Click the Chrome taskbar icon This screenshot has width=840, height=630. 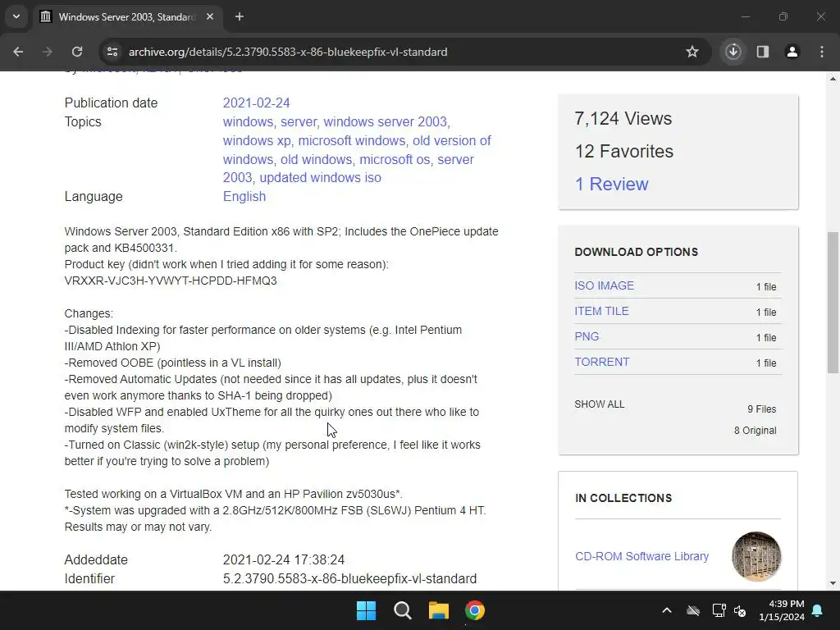475,610
